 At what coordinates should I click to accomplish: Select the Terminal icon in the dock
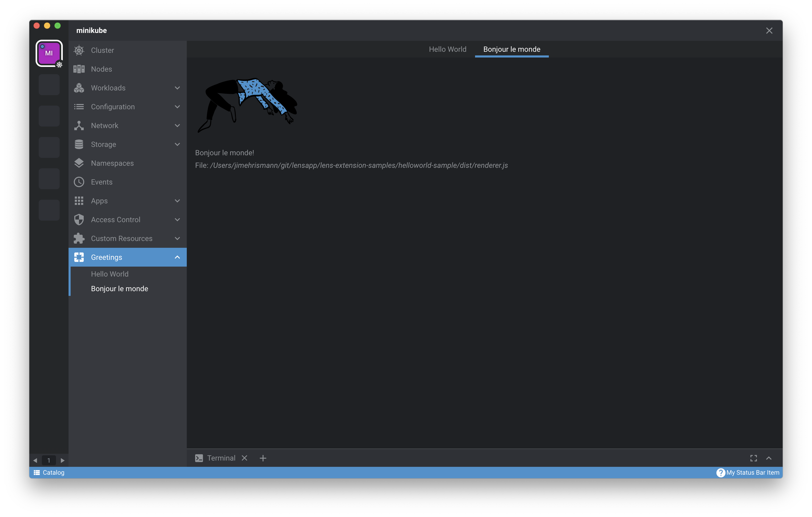pyautogui.click(x=199, y=458)
